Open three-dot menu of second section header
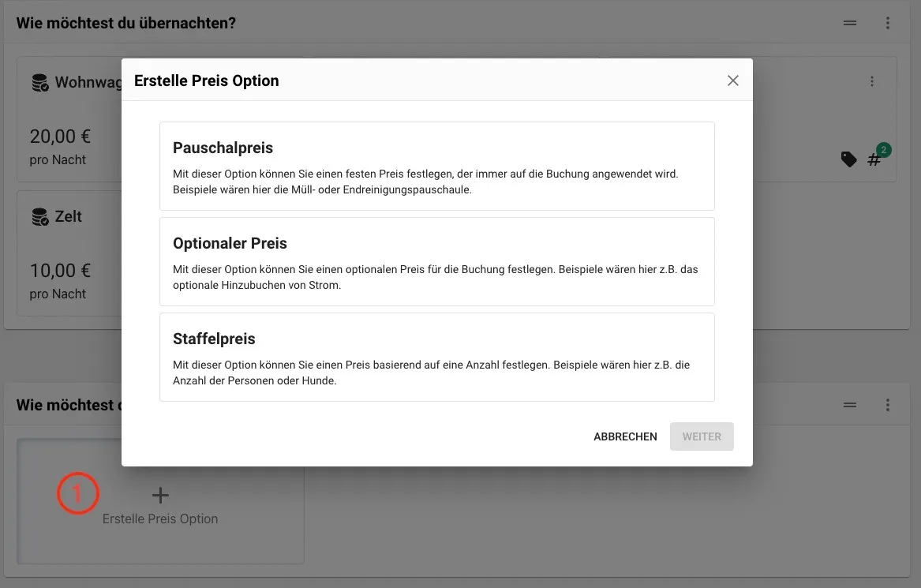Screen dimensions: 921x588 click(x=888, y=405)
